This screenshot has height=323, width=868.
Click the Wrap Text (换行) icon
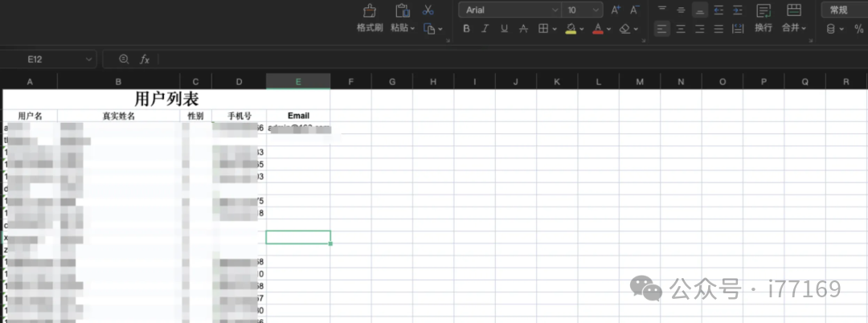coord(764,10)
